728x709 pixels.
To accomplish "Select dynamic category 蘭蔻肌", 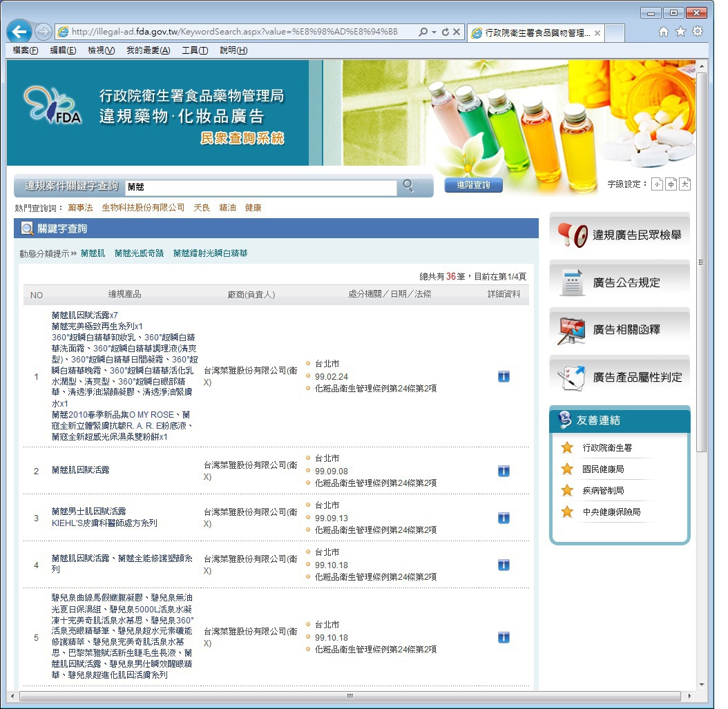I will click(93, 253).
